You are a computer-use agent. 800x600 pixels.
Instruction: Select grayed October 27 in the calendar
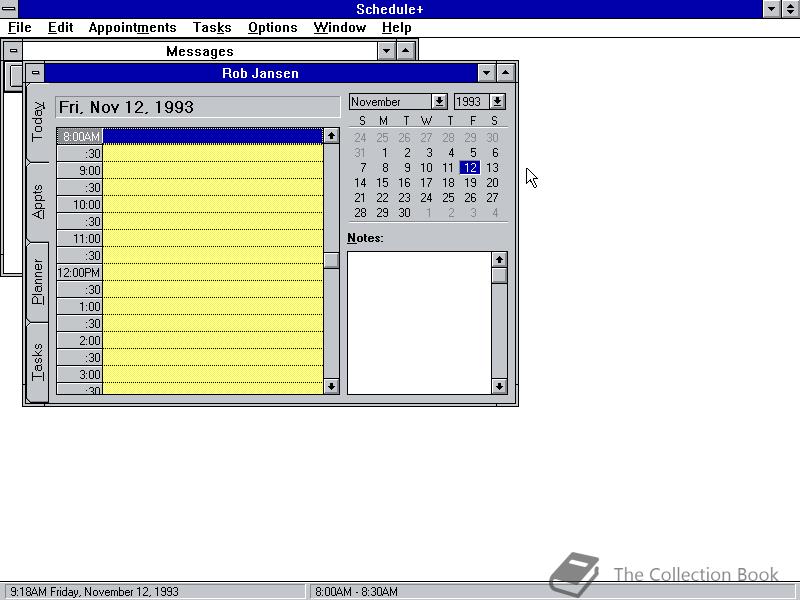[x=426, y=138]
